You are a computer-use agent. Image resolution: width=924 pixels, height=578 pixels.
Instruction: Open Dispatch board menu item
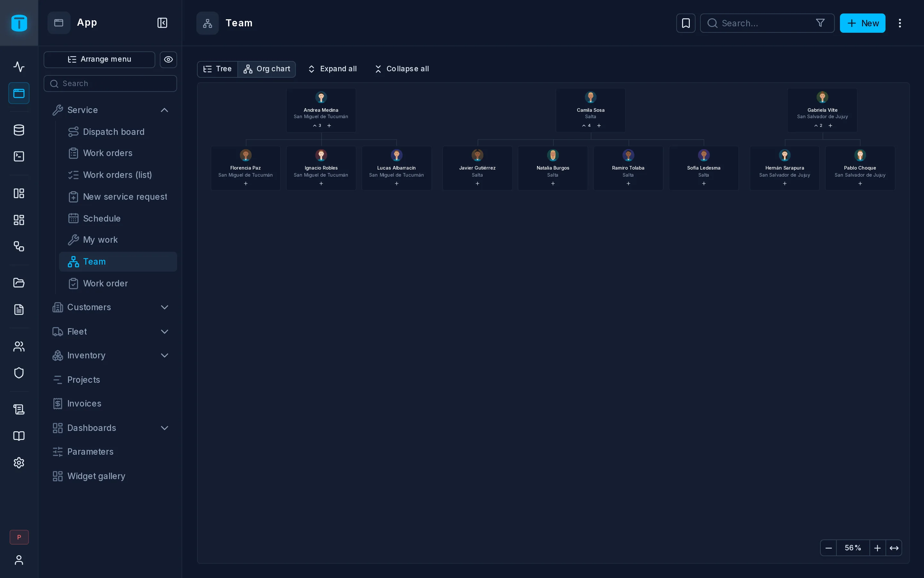(x=118, y=132)
